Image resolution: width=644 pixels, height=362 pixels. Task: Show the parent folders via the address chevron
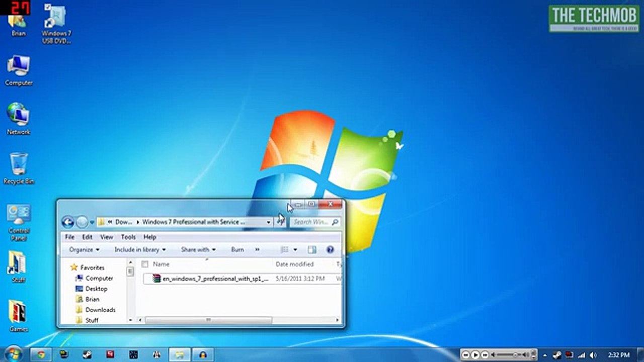tap(110, 222)
